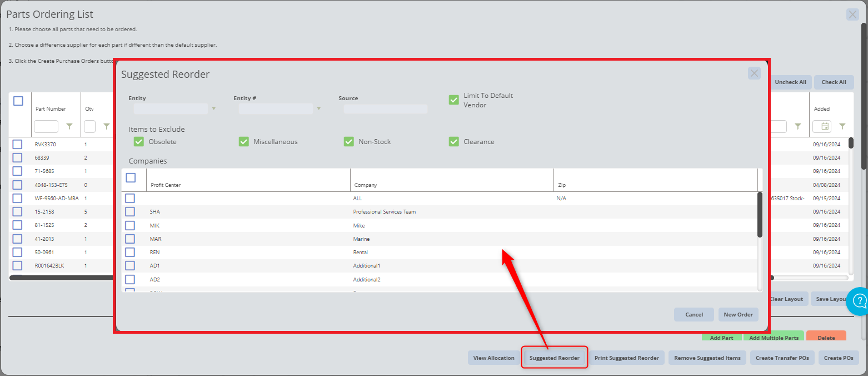Click Create Transfer POs
Screen dimensions: 868x376
click(782, 358)
